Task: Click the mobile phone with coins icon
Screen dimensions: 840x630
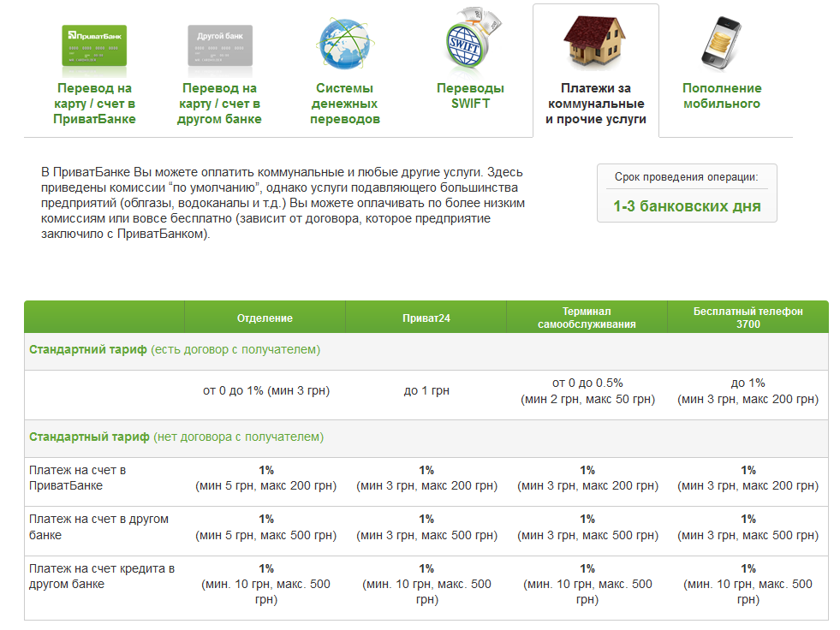Action: (721, 44)
